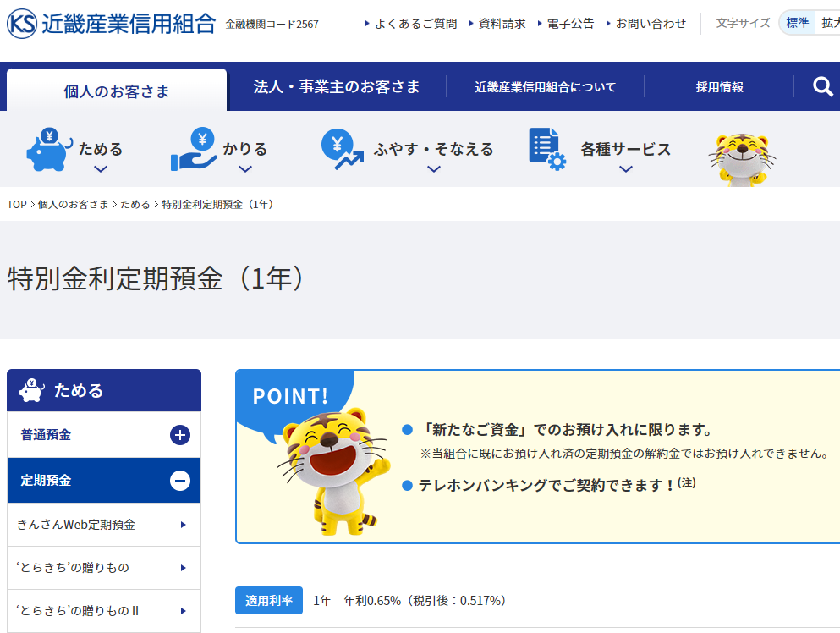Click 金融機関コード2567 text

click(272, 25)
